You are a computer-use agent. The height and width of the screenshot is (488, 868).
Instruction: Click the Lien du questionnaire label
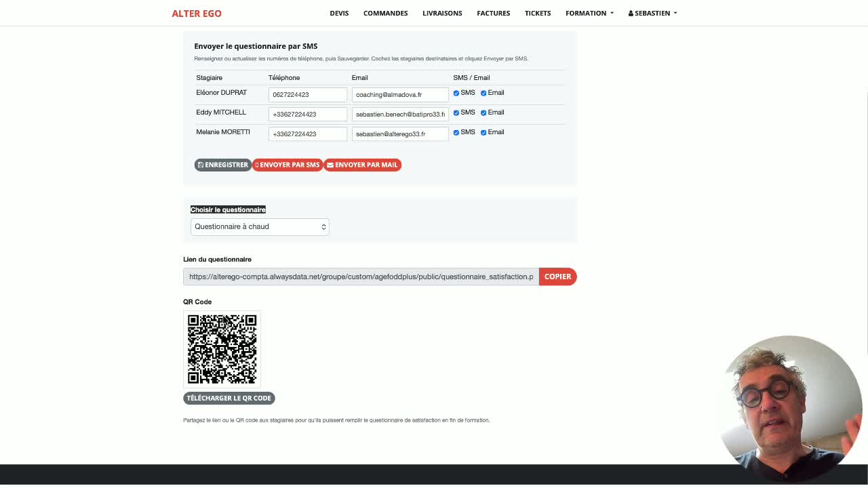(217, 260)
